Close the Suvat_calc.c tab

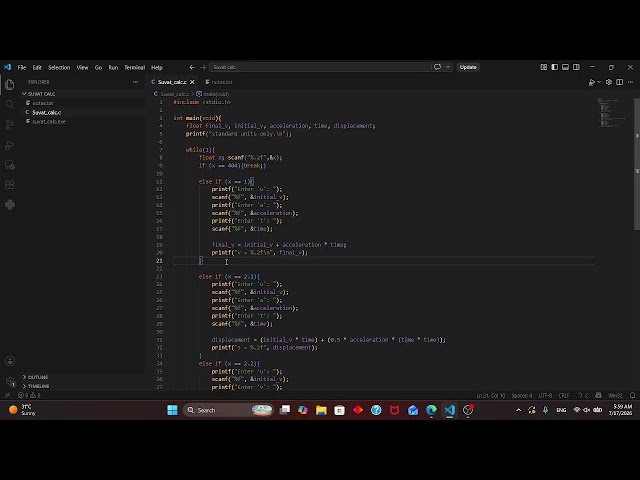pyautogui.click(x=192, y=82)
